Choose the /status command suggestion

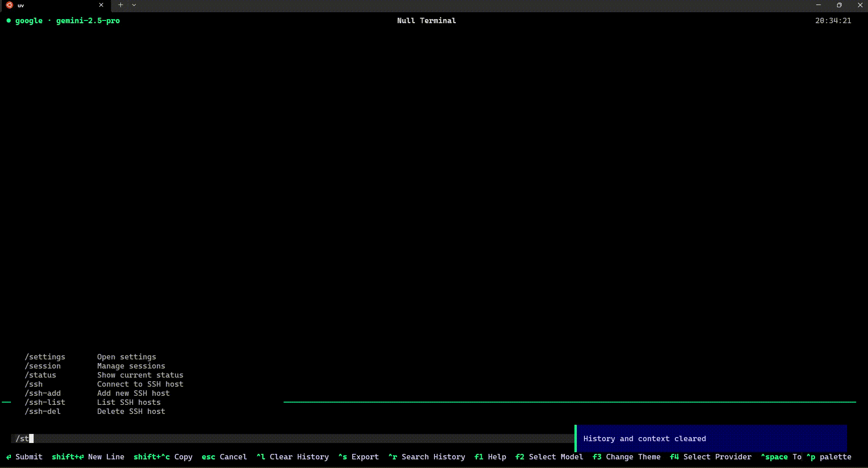pos(40,375)
